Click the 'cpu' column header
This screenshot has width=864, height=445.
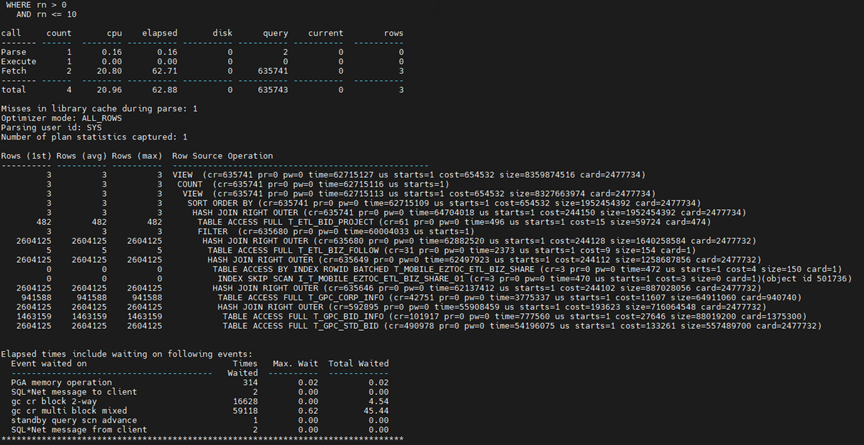pyautogui.click(x=114, y=33)
